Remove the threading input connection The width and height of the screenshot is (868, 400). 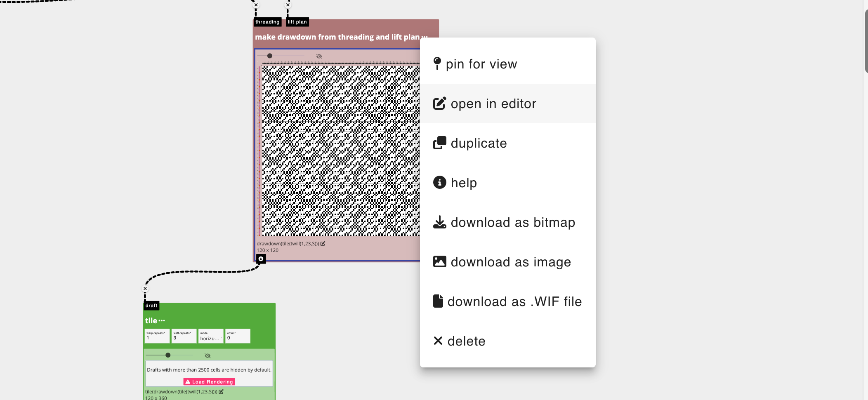[x=256, y=5]
